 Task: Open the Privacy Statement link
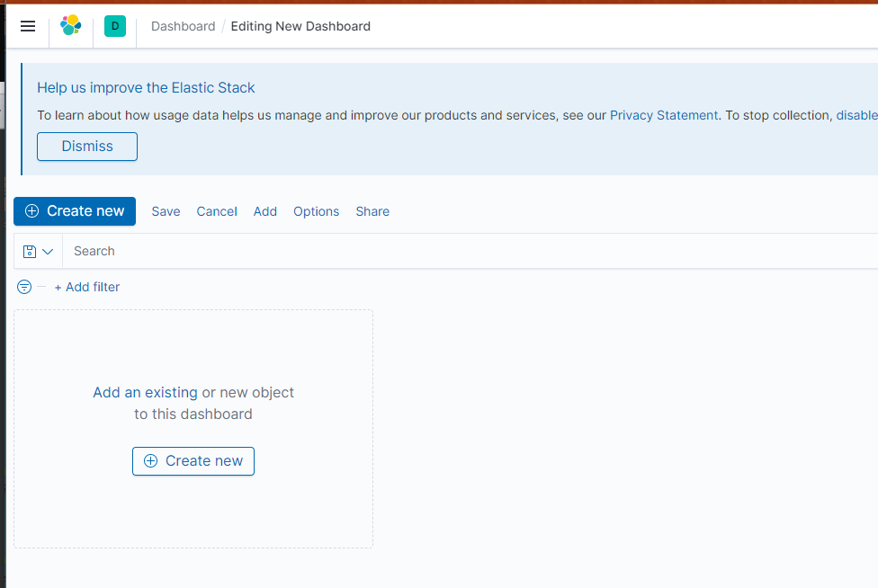(x=664, y=115)
